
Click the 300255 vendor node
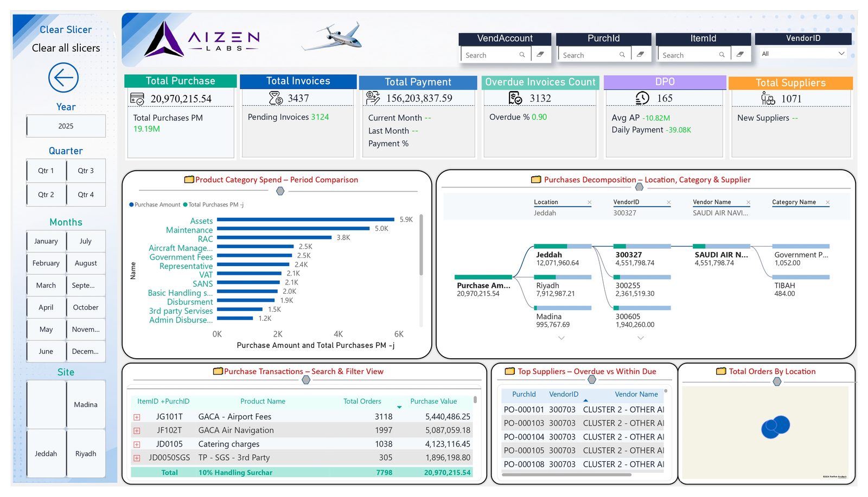tap(642, 287)
